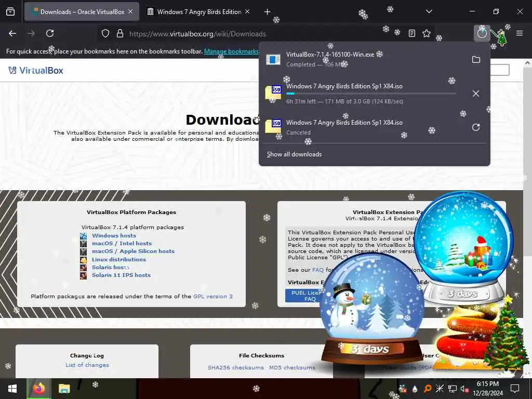Open tracking protection shield icon
This screenshot has width=532, height=399.
105,33
